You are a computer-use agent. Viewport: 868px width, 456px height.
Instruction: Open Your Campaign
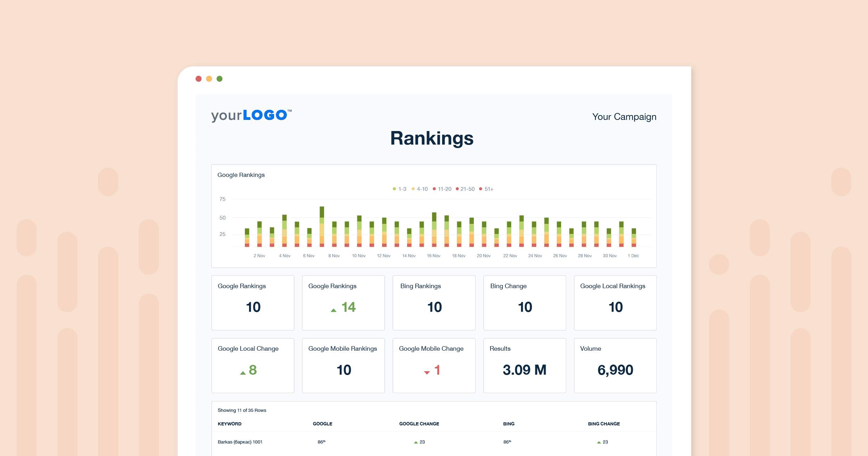click(624, 117)
